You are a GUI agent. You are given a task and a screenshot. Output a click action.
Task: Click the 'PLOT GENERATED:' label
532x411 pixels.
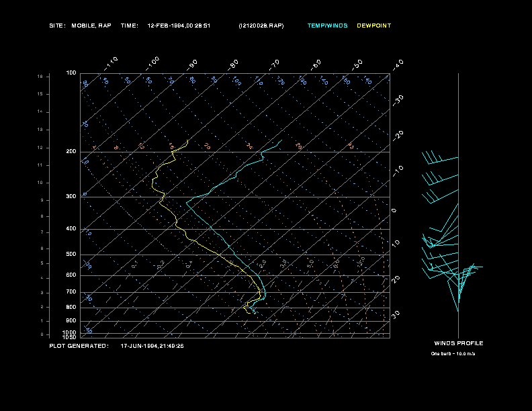coord(79,346)
